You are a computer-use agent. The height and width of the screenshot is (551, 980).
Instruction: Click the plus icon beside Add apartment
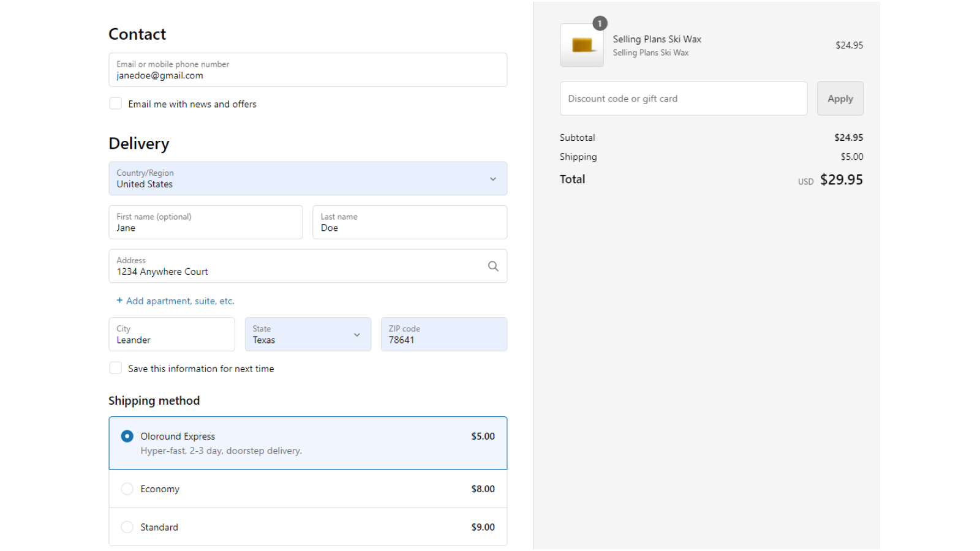[119, 301]
